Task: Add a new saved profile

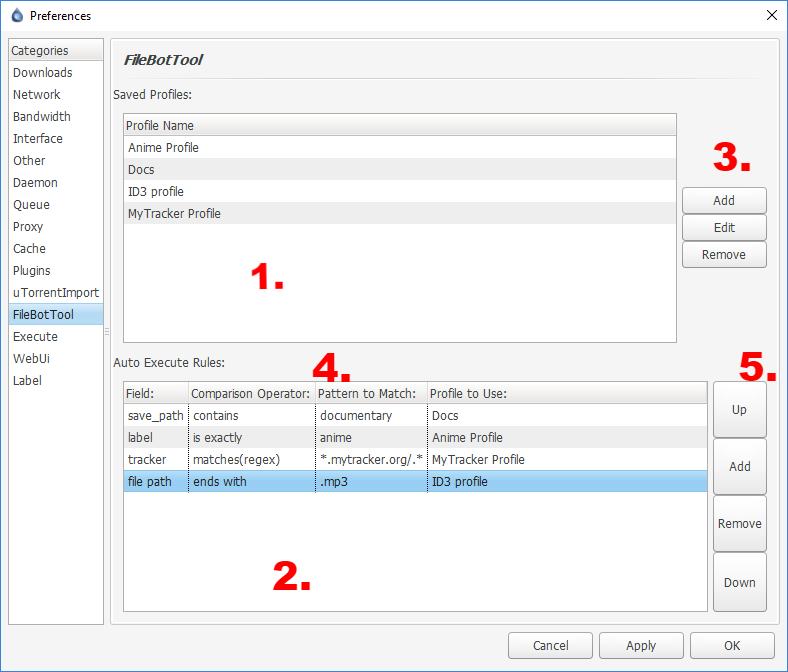Action: coord(724,201)
